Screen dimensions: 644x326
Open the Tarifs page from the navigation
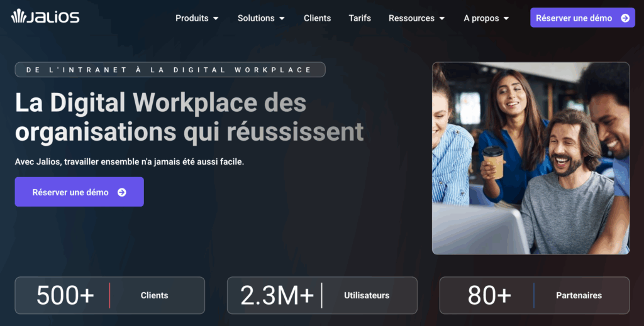tap(360, 18)
